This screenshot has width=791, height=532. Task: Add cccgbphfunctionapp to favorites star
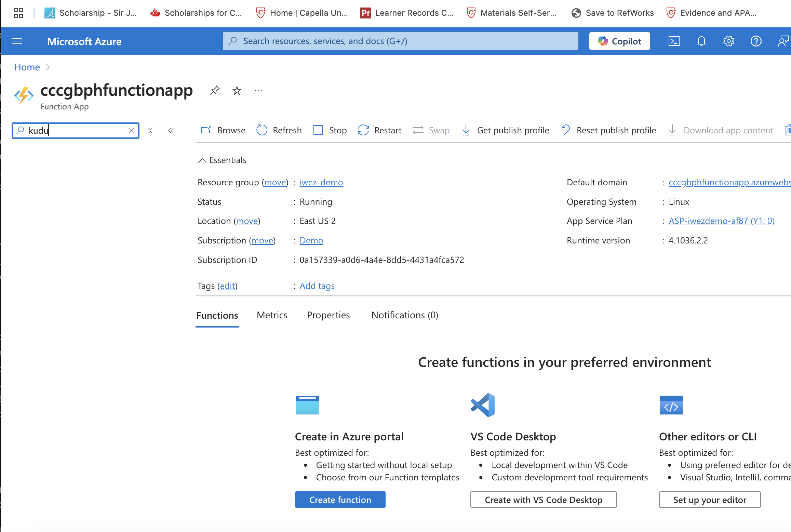point(237,91)
